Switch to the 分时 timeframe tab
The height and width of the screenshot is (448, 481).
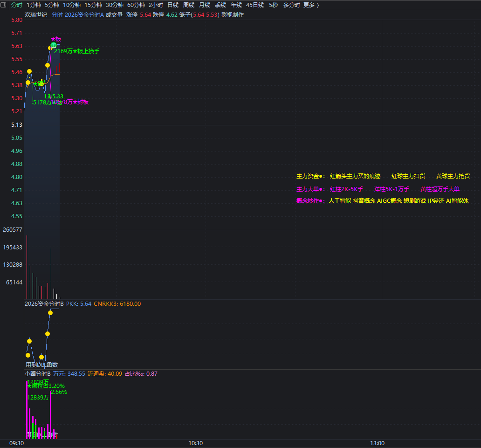click(17, 5)
